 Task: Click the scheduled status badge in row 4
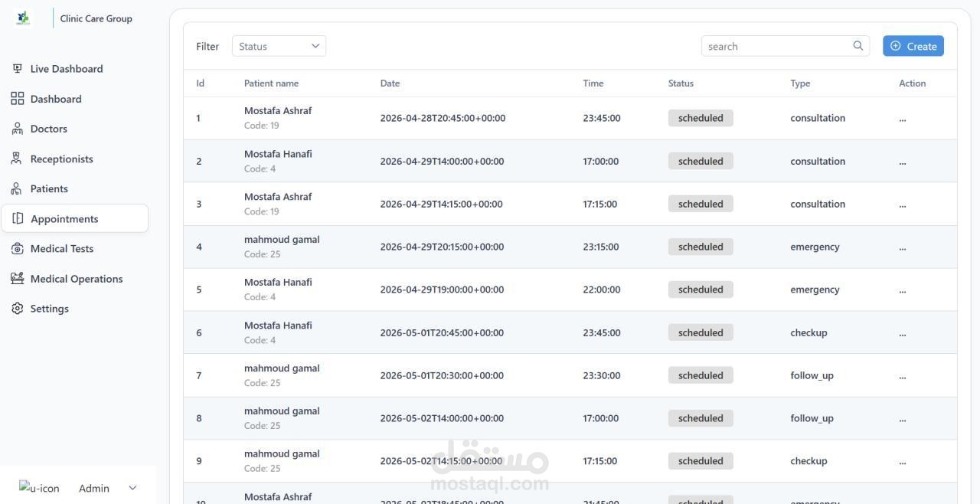[x=701, y=247]
